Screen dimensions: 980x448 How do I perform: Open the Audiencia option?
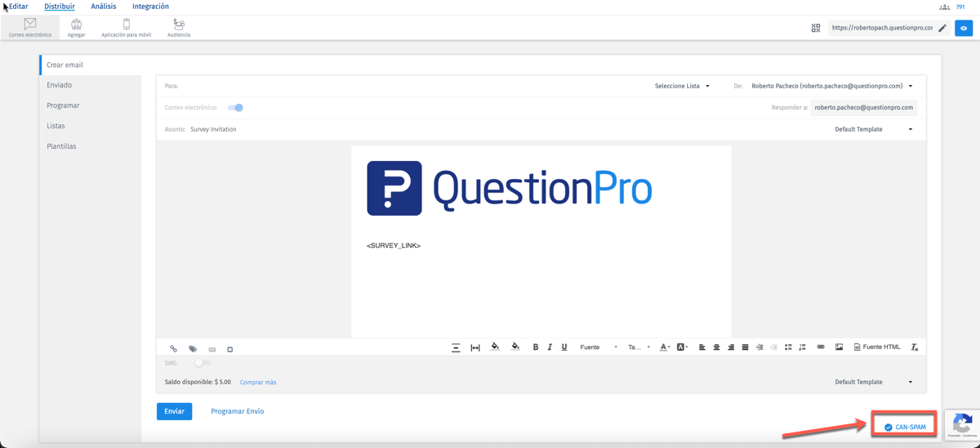179,28
